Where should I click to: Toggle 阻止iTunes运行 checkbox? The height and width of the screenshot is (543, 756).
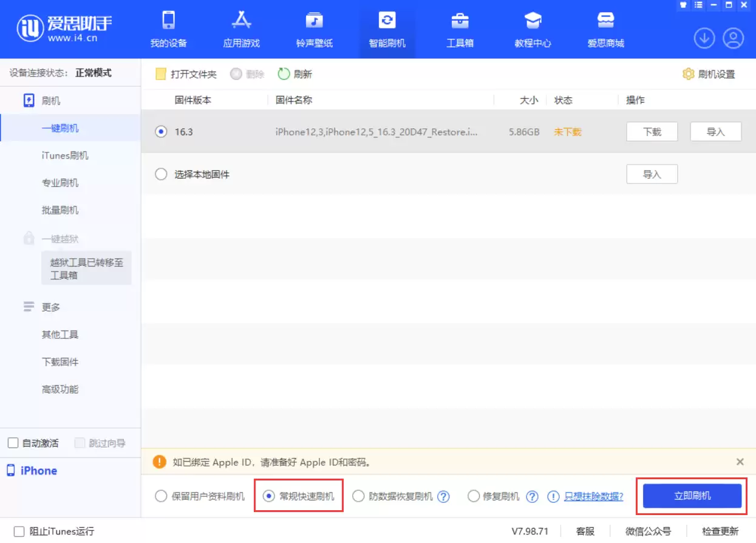(x=19, y=531)
